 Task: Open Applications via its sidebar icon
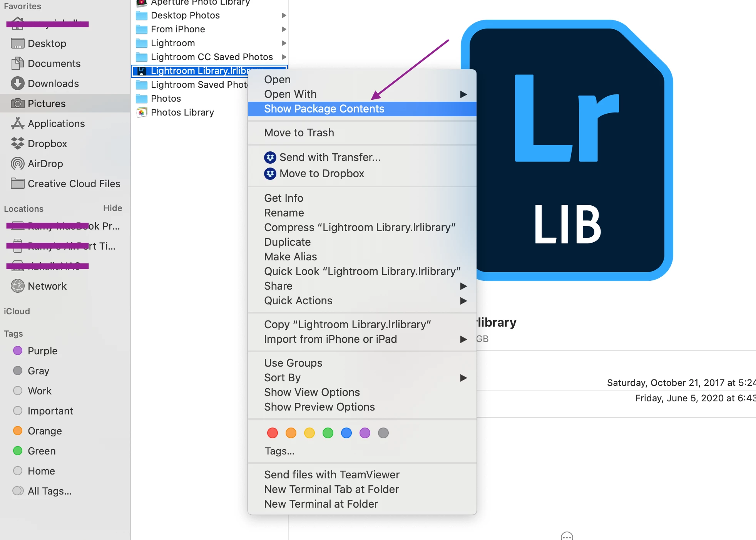[x=17, y=124]
